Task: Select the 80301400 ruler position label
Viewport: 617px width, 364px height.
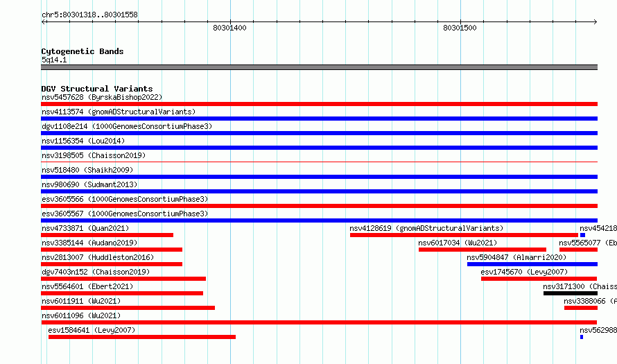Action: pyautogui.click(x=229, y=28)
